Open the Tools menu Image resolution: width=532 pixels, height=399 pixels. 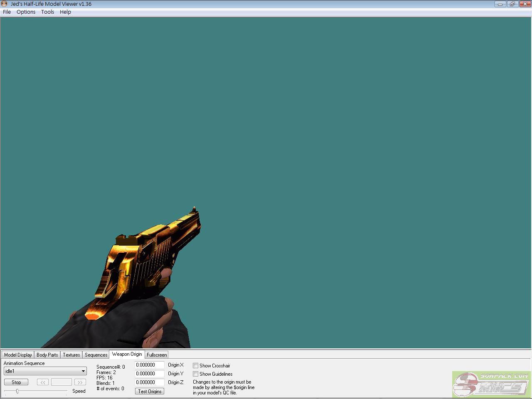(x=47, y=12)
